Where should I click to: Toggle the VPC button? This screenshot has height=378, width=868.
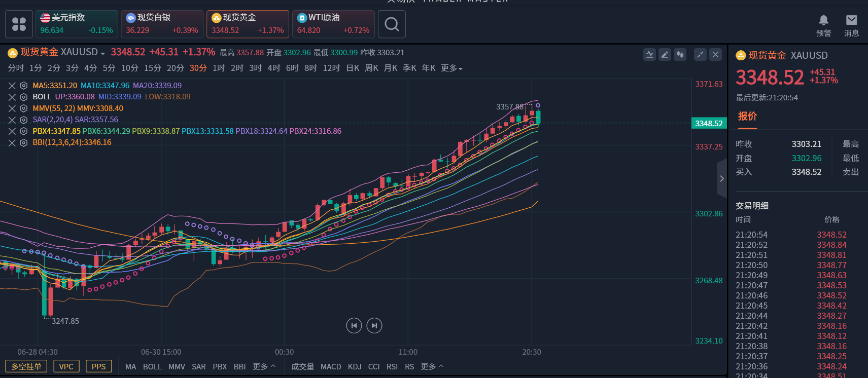tap(66, 366)
